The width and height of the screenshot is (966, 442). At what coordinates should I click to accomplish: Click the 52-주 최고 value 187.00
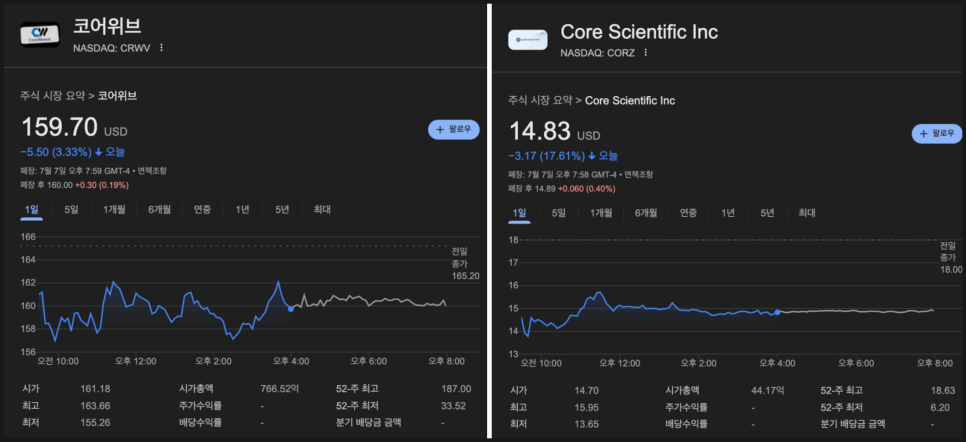point(457,389)
